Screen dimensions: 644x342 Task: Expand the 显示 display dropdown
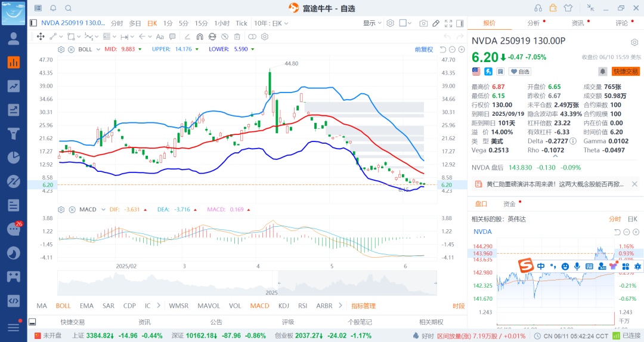click(x=372, y=23)
